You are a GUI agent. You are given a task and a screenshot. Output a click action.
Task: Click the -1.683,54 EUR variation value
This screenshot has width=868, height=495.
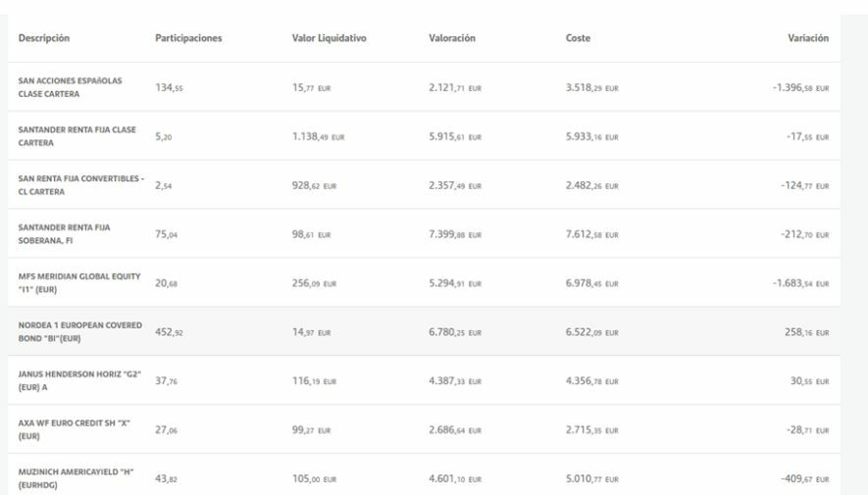[x=795, y=282]
